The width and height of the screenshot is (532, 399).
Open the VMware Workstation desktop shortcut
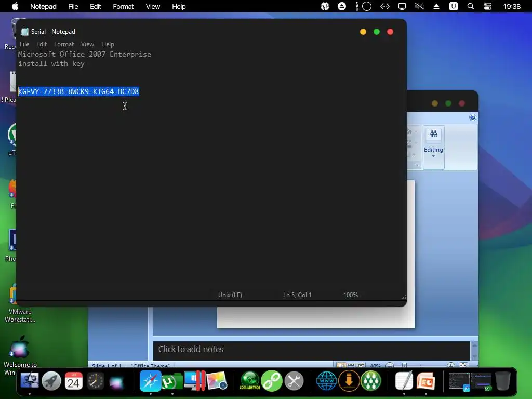pos(20,303)
